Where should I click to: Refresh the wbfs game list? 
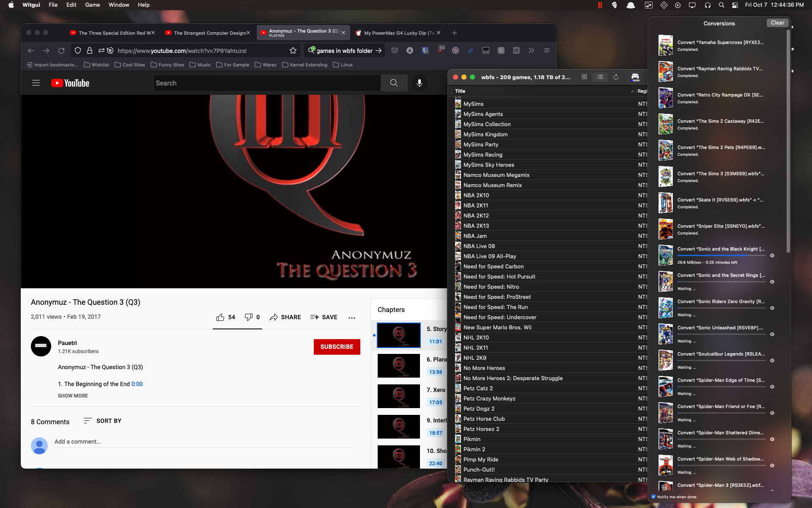(x=616, y=77)
